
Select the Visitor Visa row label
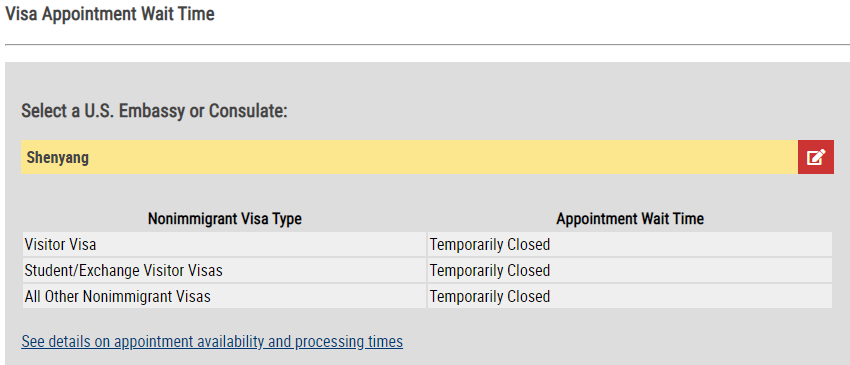coord(60,245)
